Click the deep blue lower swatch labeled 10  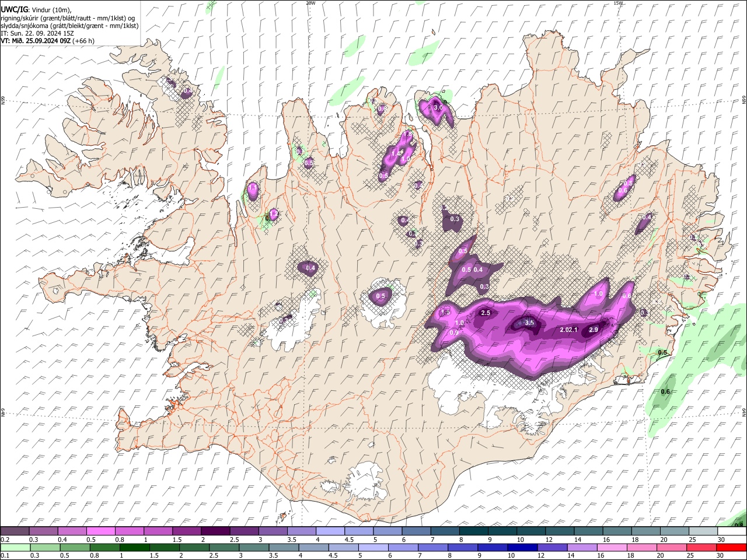[522, 547]
